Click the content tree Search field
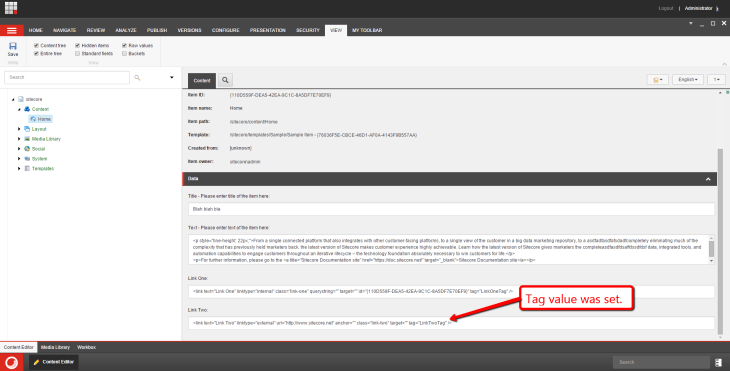The width and height of the screenshot is (730, 371). [67, 77]
